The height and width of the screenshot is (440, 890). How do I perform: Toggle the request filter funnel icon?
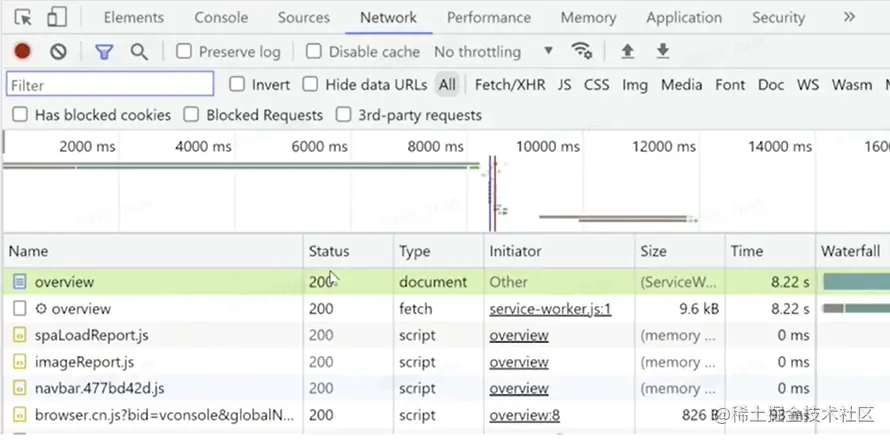tap(104, 52)
